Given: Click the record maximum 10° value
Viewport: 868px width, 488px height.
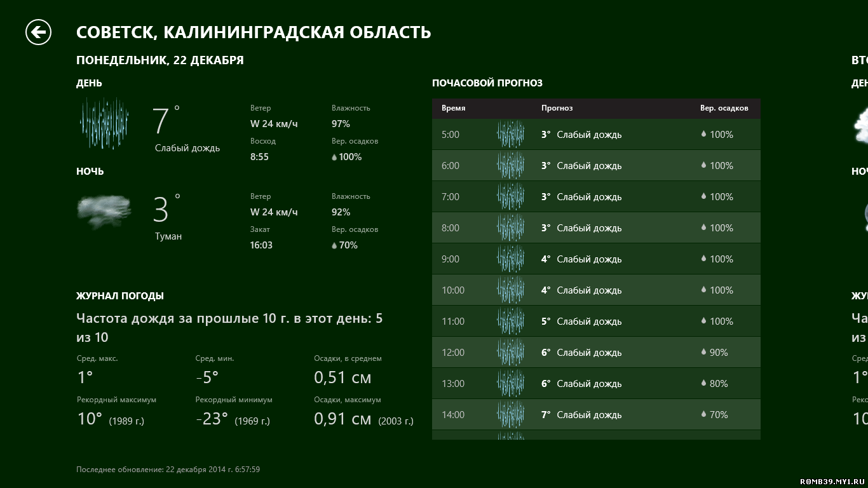Looking at the screenshot, I should 90,419.
